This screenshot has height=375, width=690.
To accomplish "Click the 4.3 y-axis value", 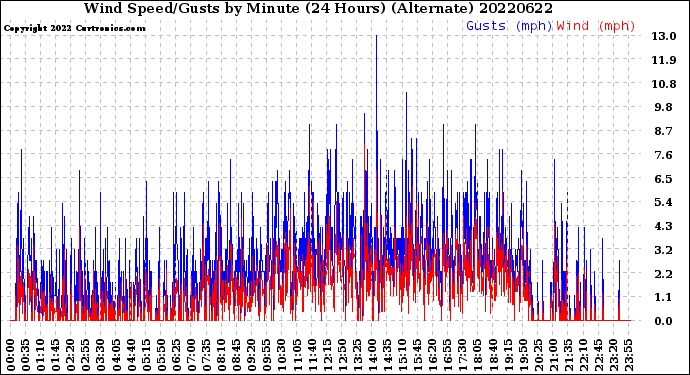I will tap(664, 226).
